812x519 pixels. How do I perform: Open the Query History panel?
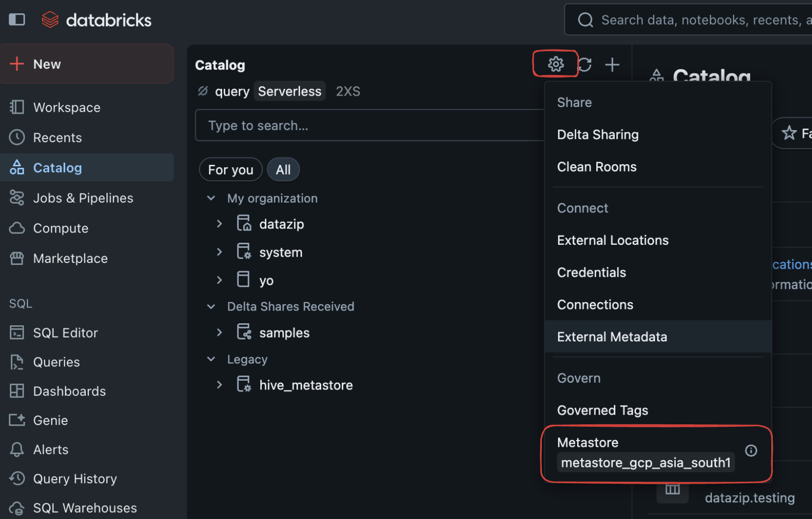click(x=75, y=478)
